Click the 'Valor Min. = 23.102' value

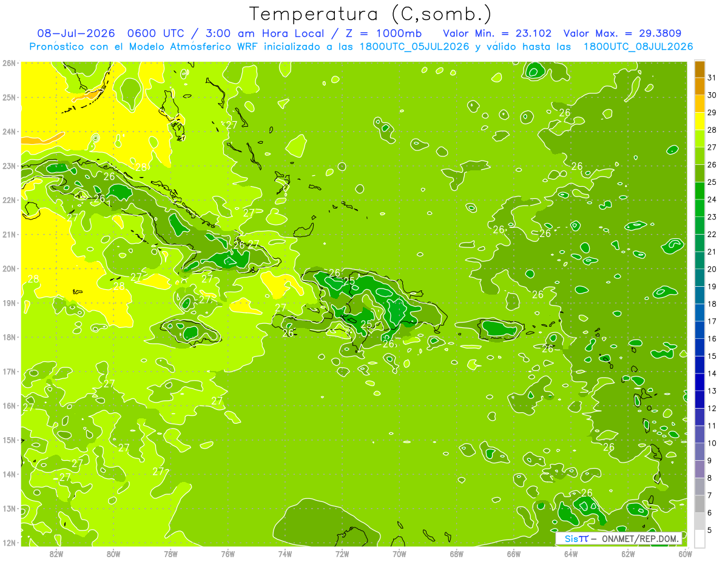[x=497, y=33]
